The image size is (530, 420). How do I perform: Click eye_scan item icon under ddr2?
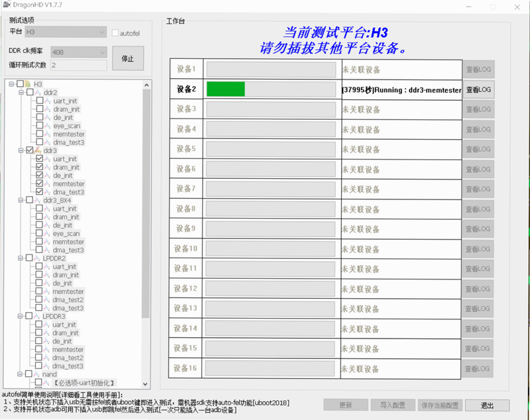click(48, 126)
